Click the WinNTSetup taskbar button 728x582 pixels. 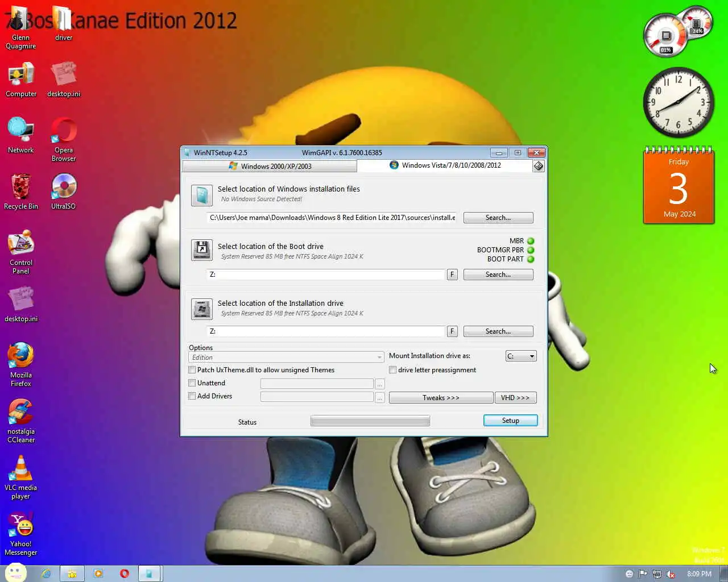coord(150,573)
